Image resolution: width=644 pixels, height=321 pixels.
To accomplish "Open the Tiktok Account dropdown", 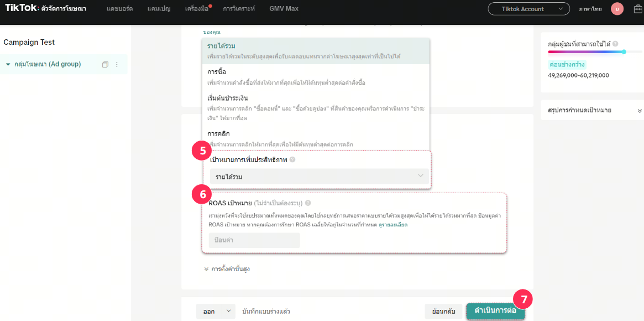I will click(x=528, y=9).
